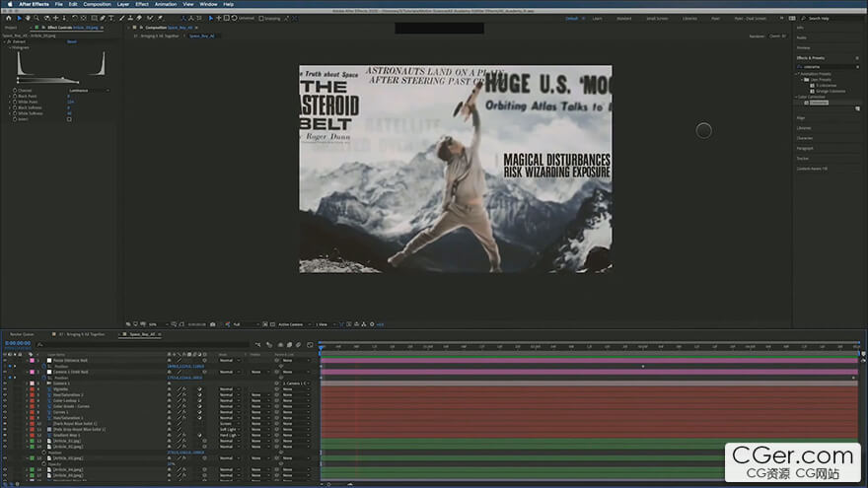Toggle Black Point stopwatch
The height and width of the screenshot is (488, 868).
pyautogui.click(x=15, y=96)
